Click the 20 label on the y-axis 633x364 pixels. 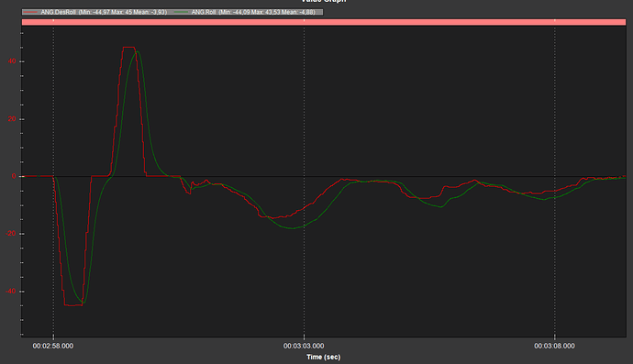(x=12, y=119)
